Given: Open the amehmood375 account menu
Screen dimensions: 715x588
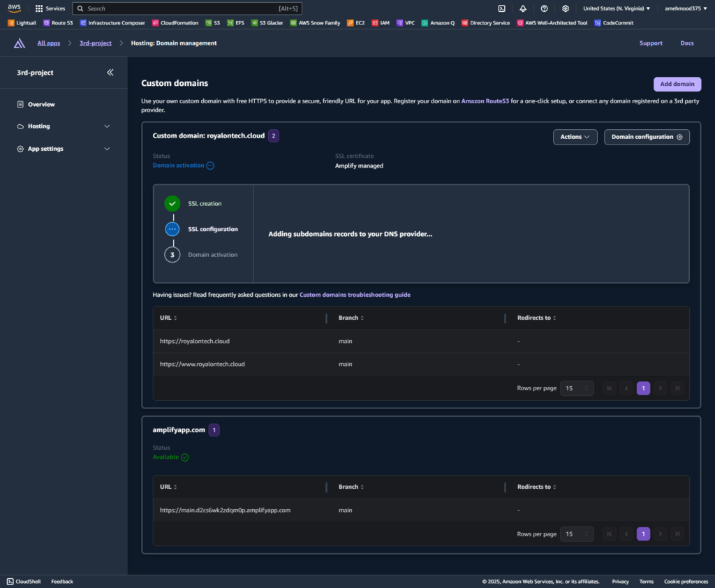Looking at the screenshot, I should [x=686, y=8].
